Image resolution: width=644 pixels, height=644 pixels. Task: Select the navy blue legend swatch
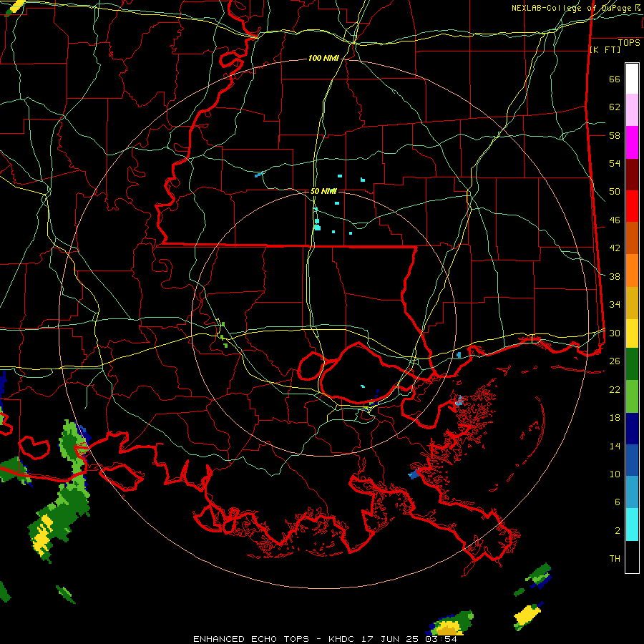pos(632,429)
